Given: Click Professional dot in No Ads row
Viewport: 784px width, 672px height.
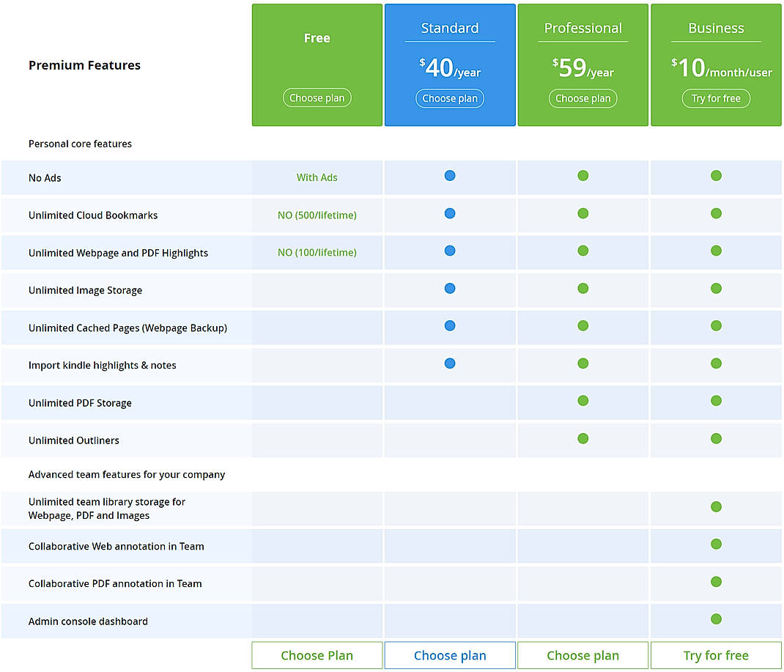Looking at the screenshot, I should (x=583, y=175).
